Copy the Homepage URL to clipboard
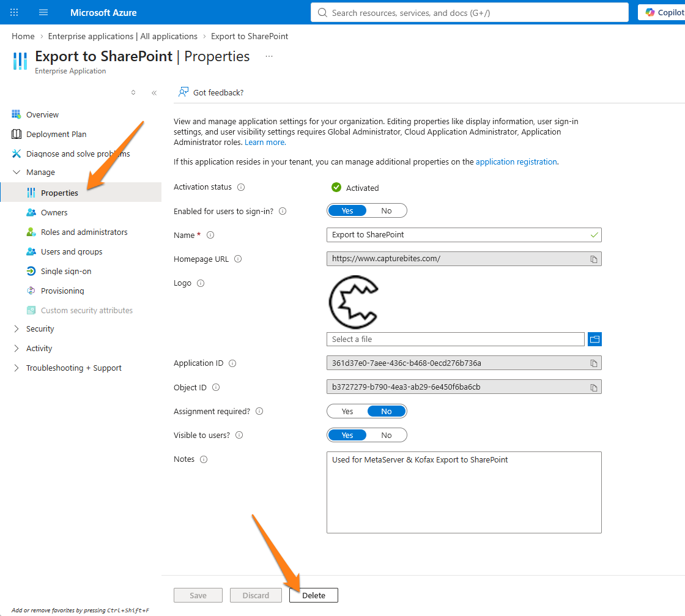Screen dimensions: 685x616 click(x=594, y=259)
